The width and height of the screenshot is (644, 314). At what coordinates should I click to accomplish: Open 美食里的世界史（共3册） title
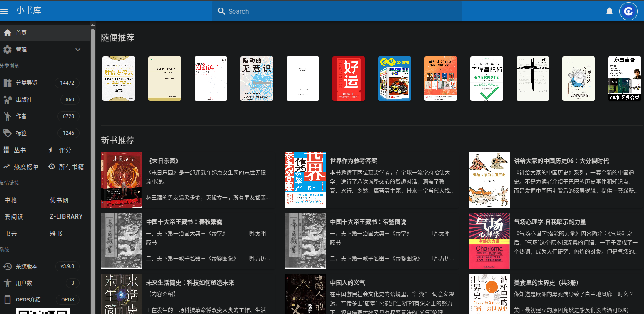(x=547, y=283)
